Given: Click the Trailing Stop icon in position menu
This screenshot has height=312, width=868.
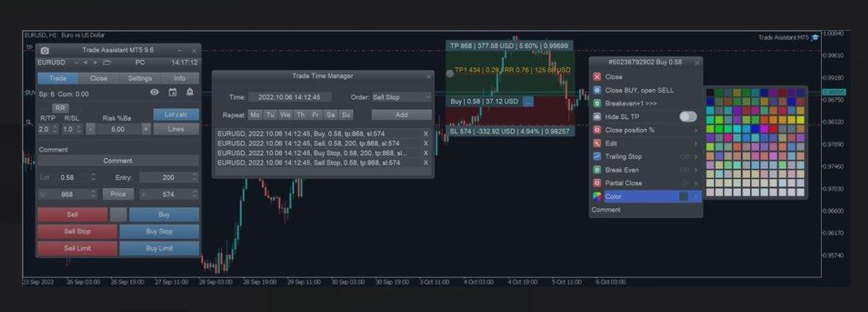Looking at the screenshot, I should pyautogui.click(x=597, y=157).
